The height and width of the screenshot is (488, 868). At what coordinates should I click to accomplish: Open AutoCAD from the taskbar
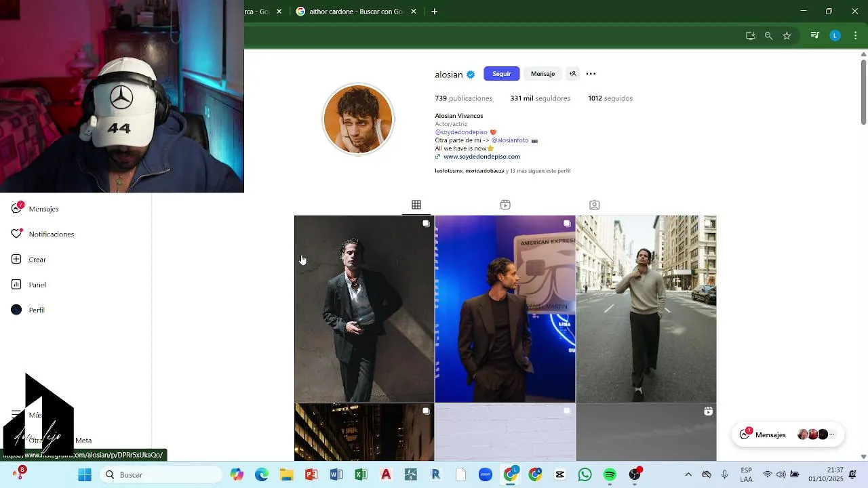point(386,474)
